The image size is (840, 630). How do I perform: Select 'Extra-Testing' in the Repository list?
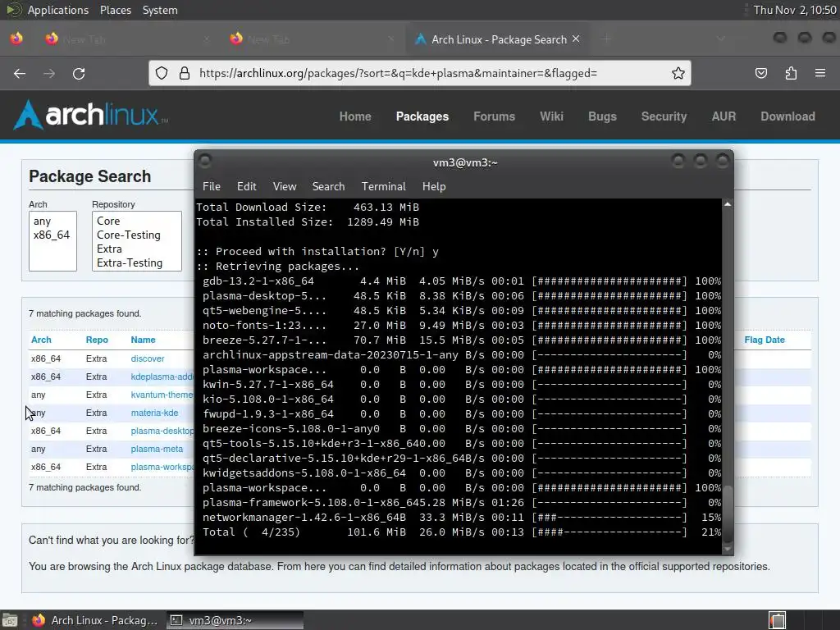tap(137, 263)
